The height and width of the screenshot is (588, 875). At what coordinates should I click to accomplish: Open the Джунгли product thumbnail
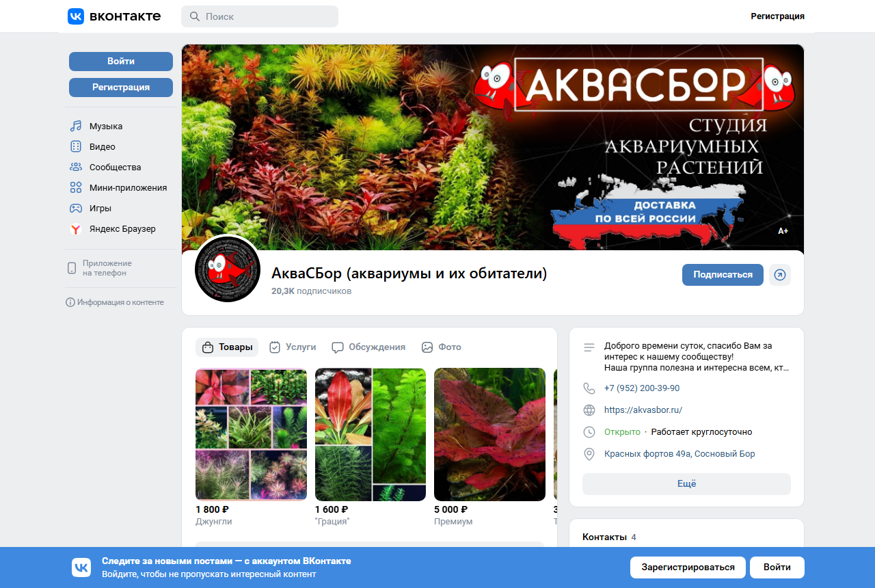(251, 434)
